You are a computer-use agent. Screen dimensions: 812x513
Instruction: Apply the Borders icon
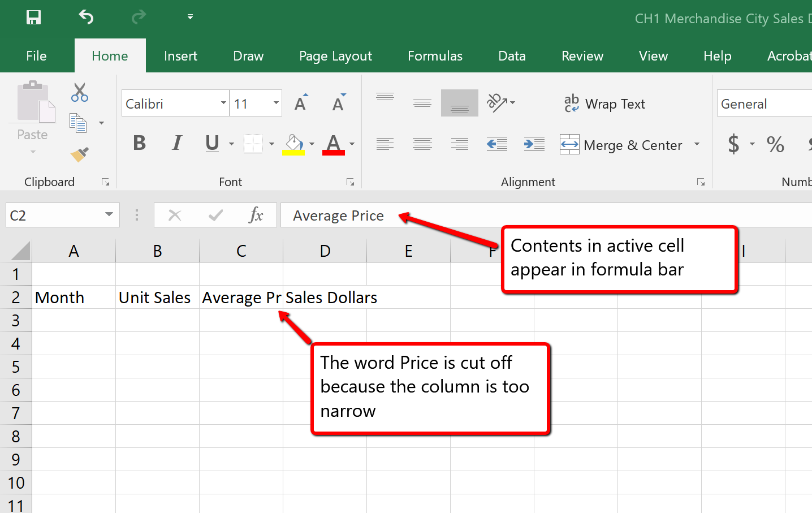253,144
